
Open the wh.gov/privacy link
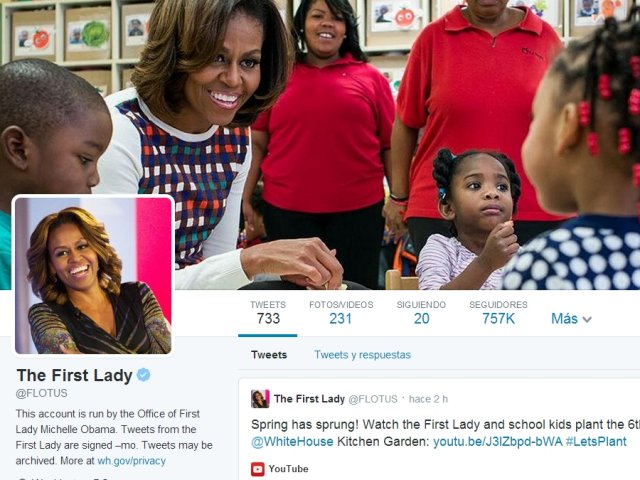pos(131,461)
